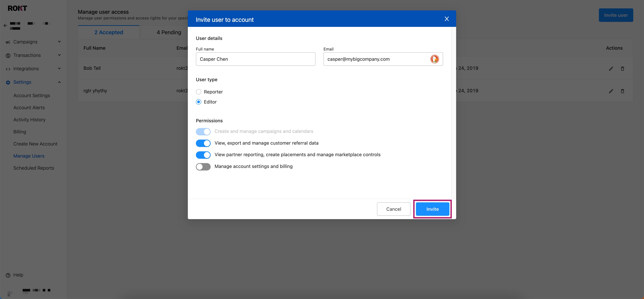This screenshot has height=299, width=644.
Task: Click the Permissions heading
Action: pos(209,121)
